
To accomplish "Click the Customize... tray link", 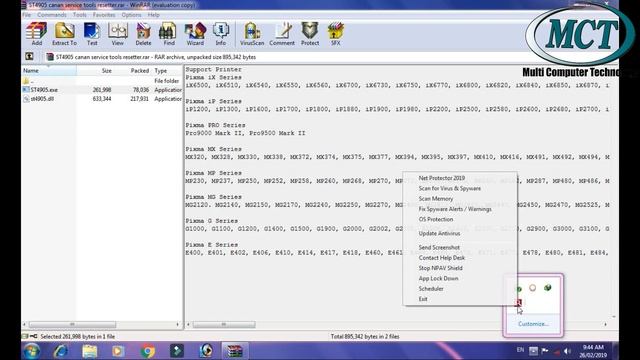I will (x=533, y=324).
